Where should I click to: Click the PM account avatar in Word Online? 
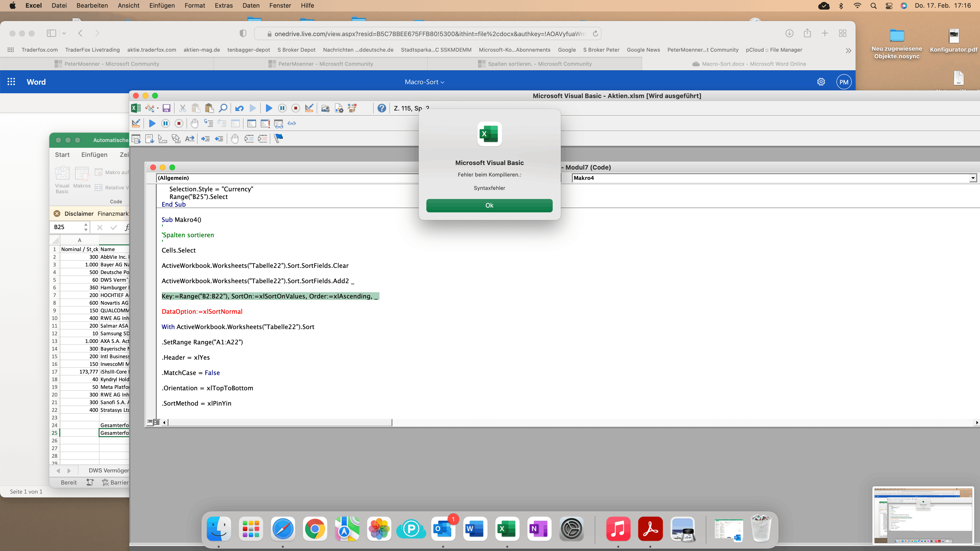point(844,82)
